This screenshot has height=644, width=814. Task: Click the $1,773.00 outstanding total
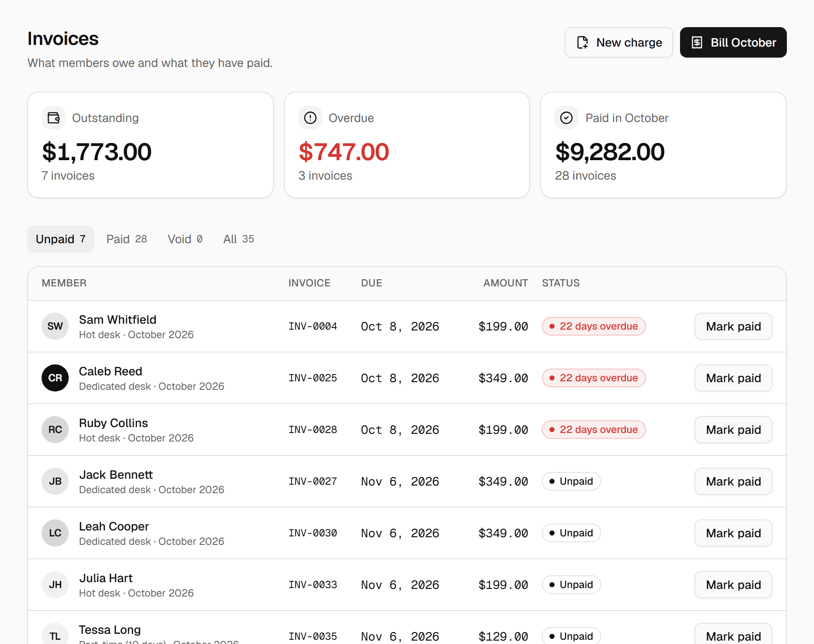(97, 152)
